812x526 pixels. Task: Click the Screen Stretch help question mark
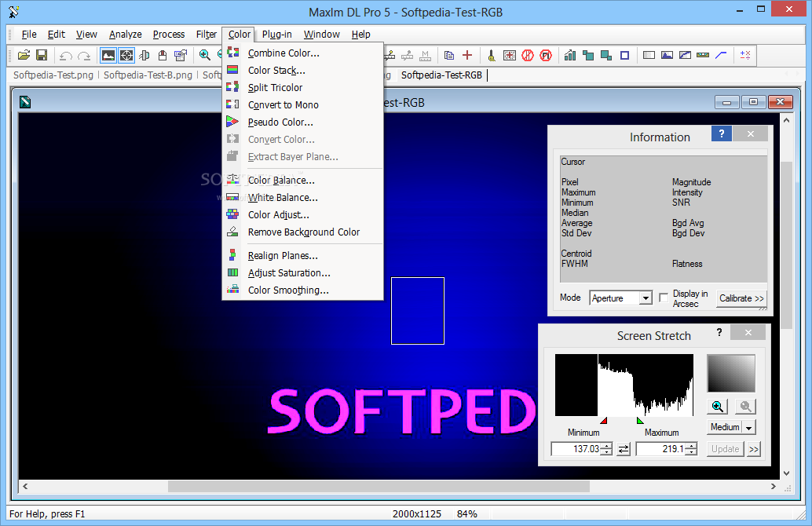pyautogui.click(x=719, y=332)
